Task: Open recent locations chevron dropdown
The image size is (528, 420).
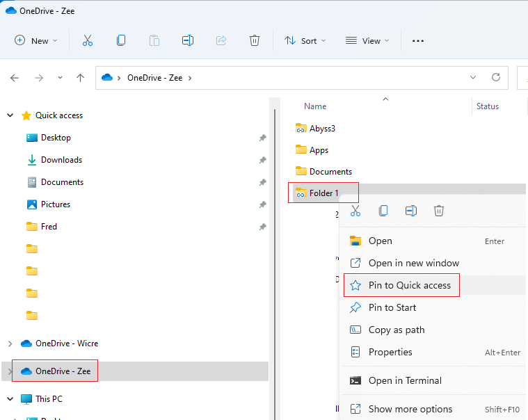Action: tap(60, 78)
